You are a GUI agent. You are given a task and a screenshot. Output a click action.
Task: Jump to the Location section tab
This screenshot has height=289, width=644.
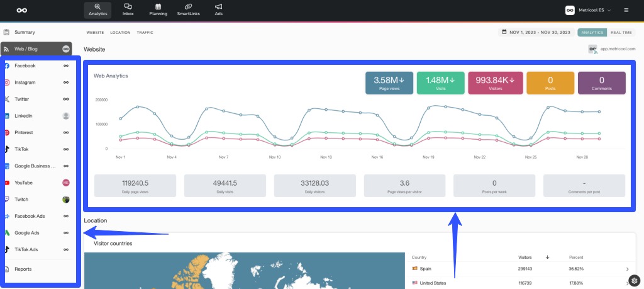click(x=120, y=33)
